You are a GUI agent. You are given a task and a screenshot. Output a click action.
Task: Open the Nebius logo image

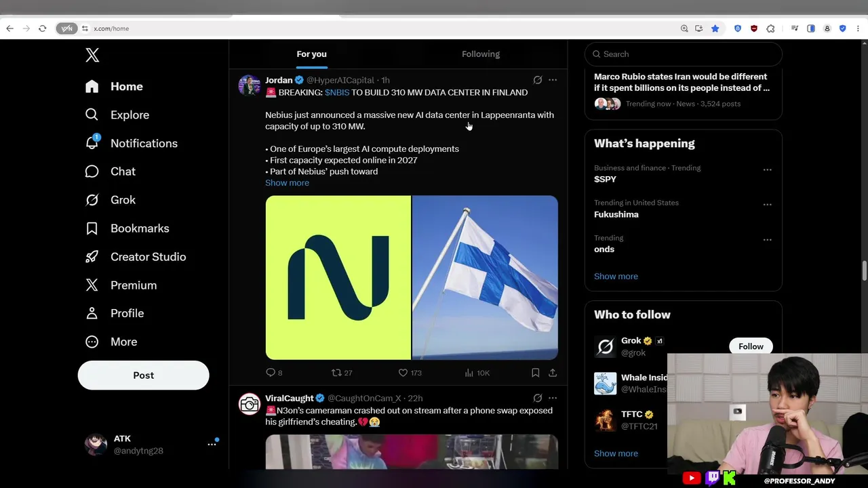pos(338,278)
